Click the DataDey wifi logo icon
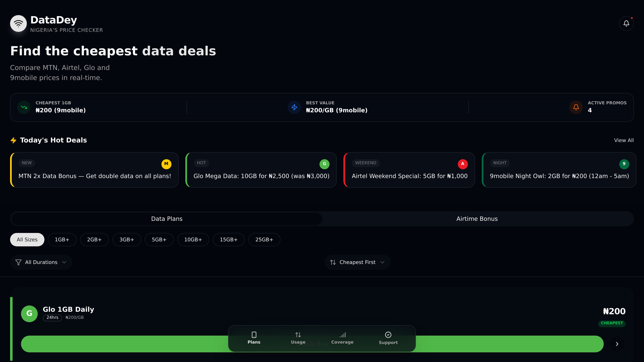Viewport: 644px width, 362px height. (x=18, y=23)
